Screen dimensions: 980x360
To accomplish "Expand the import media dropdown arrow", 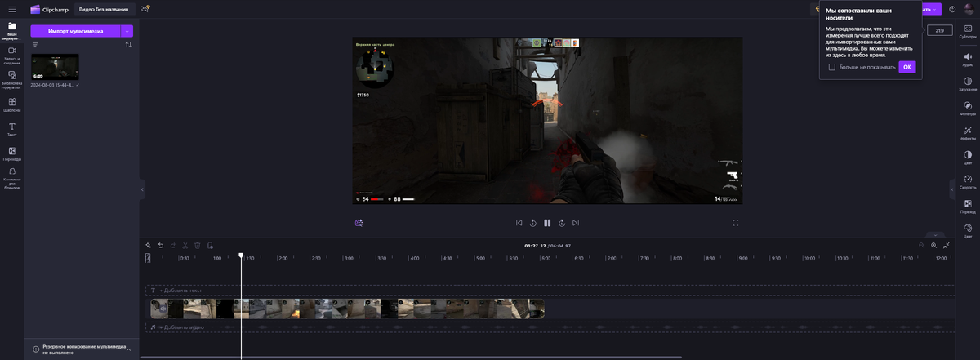I will [127, 31].
